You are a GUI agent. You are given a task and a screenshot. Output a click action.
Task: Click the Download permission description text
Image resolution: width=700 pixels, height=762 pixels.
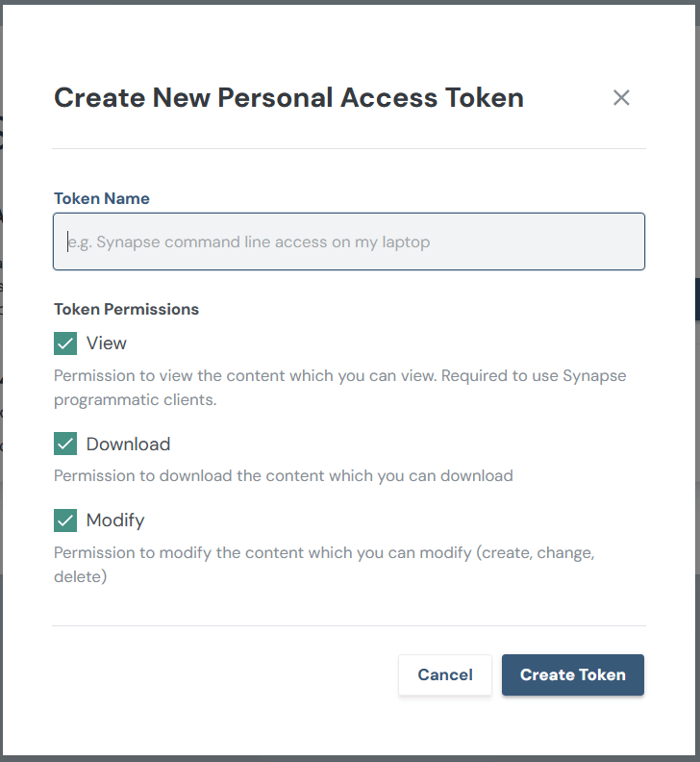(x=283, y=475)
